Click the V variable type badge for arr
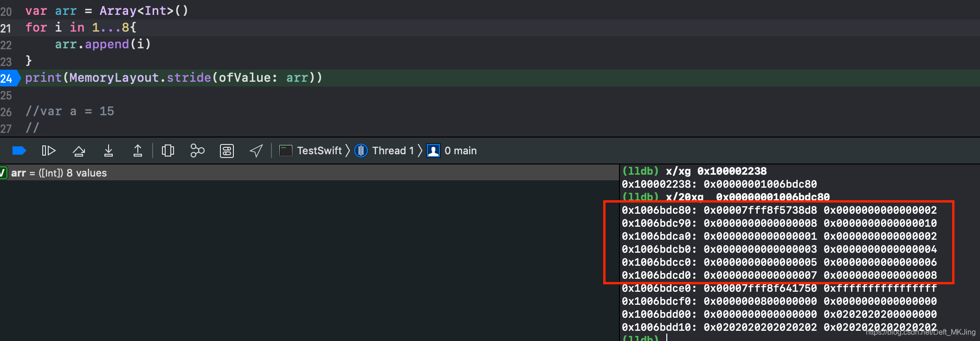Viewport: 980px width, 341px height. click(x=3, y=173)
